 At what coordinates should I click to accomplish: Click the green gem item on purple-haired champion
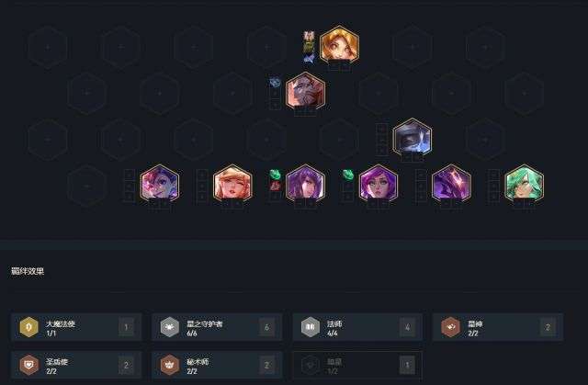[347, 175]
